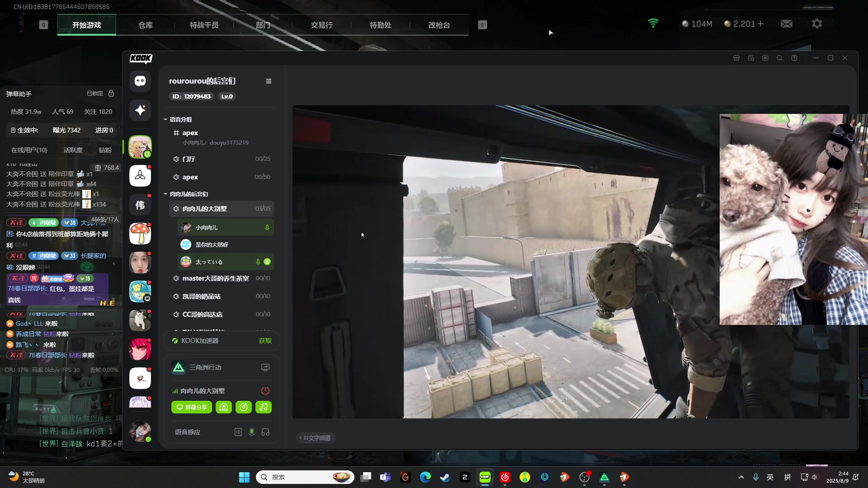Open server menu for rourourou的后宫们
The image size is (868, 488).
(x=269, y=81)
